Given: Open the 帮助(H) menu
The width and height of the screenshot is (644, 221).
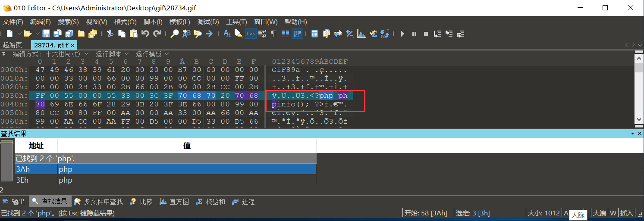Looking at the screenshot, I should point(296,22).
